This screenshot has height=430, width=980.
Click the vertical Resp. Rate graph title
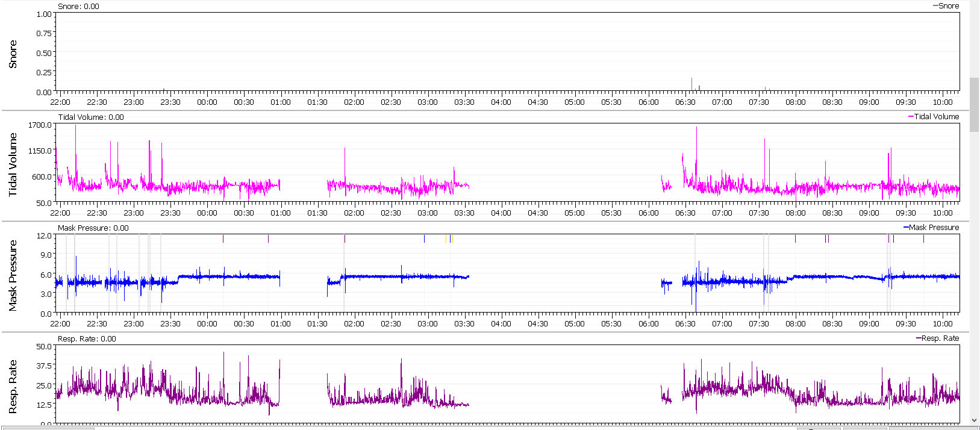coord(13,387)
